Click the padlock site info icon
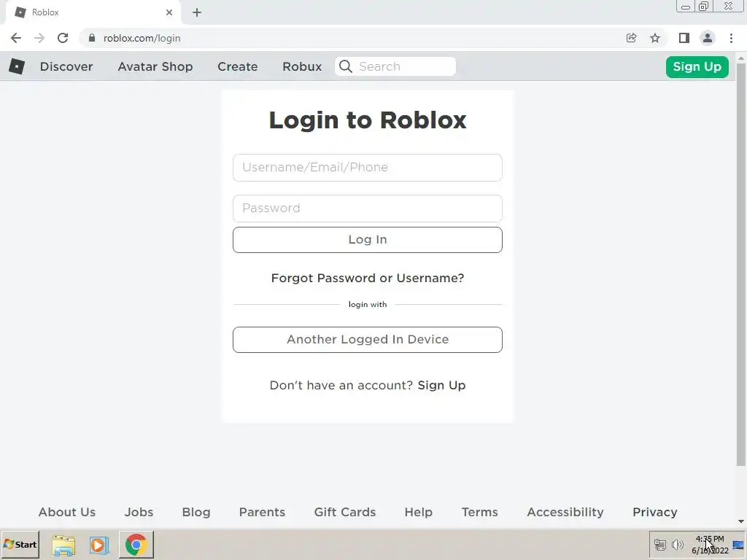 click(x=92, y=38)
